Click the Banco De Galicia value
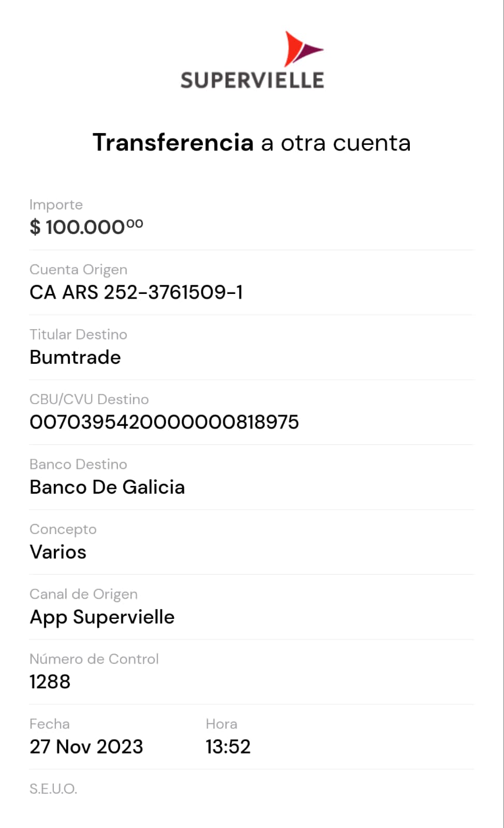504x828 pixels. pos(107,487)
